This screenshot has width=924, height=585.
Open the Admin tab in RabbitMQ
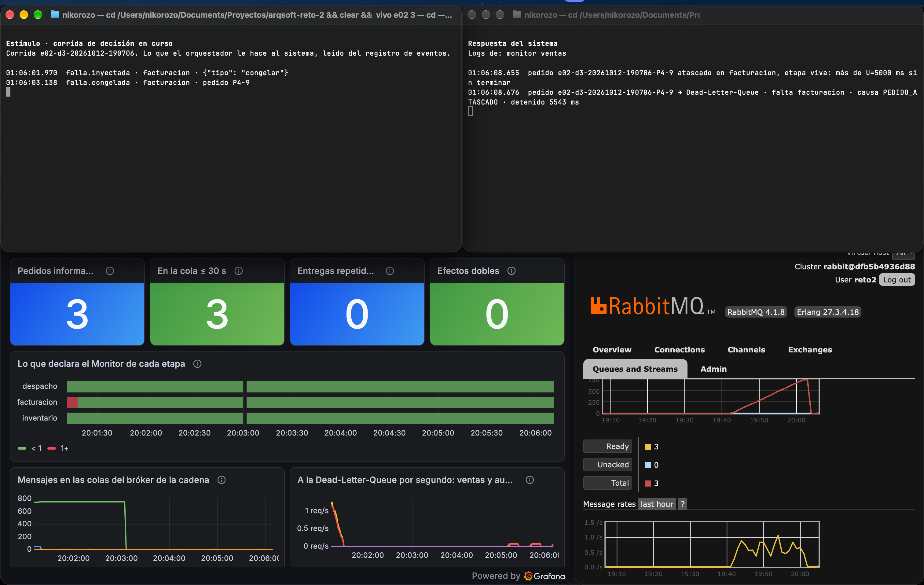[713, 369]
